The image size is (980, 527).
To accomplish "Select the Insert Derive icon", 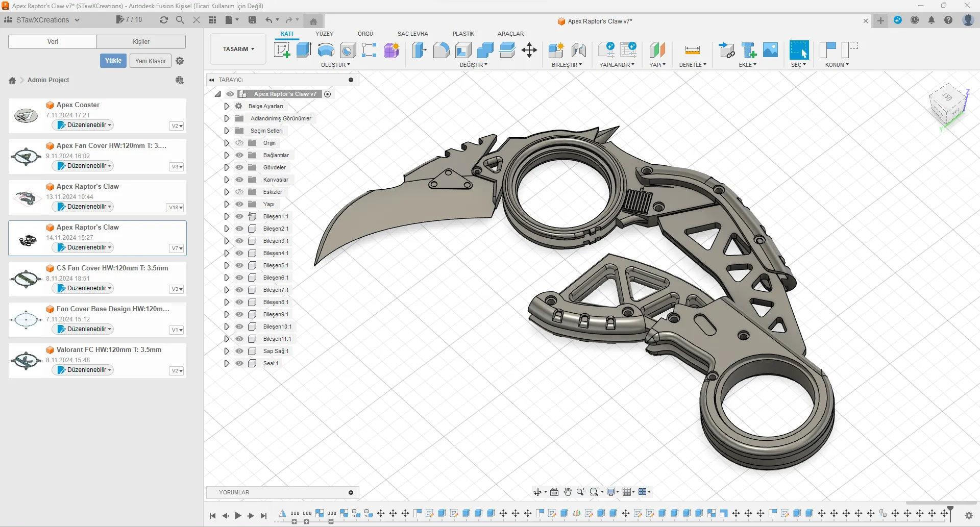I will click(x=727, y=50).
